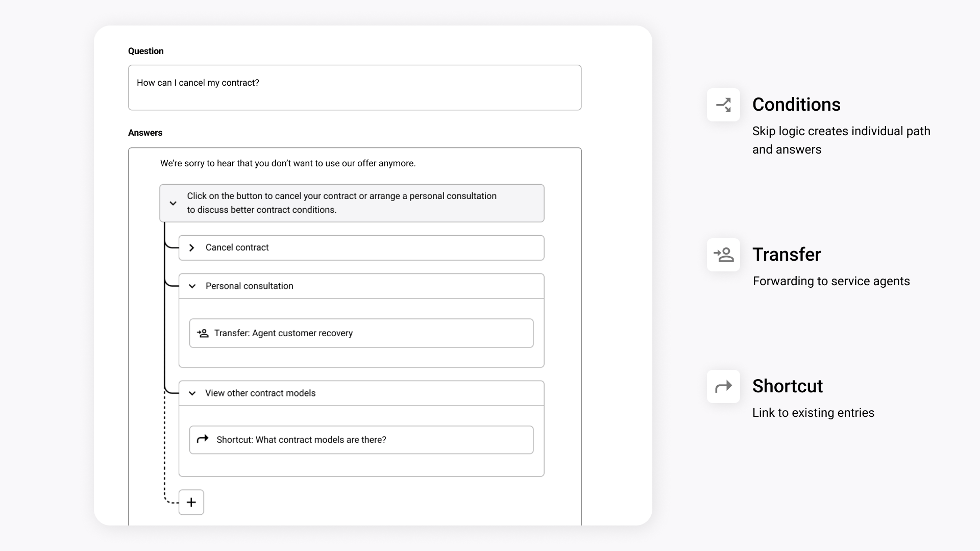The width and height of the screenshot is (980, 551).
Task: Open Transfer: Agent customer recovery entry
Action: pyautogui.click(x=361, y=333)
